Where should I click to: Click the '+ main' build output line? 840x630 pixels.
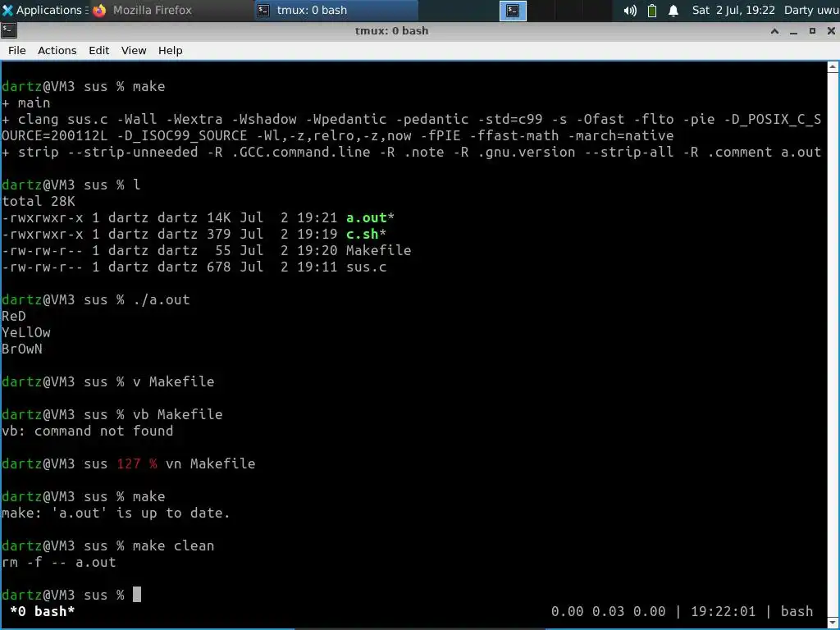point(26,103)
